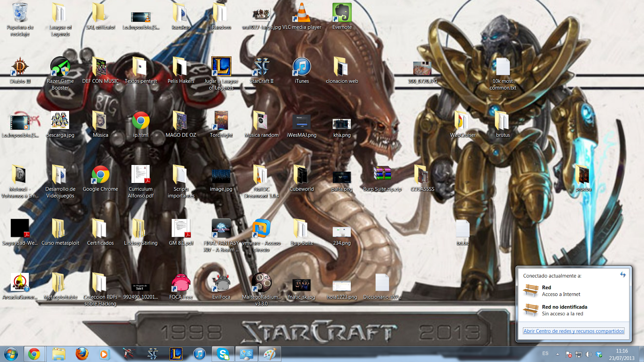Open the WebCruiser folder
Screen dimensions: 644x362
pyautogui.click(x=463, y=124)
